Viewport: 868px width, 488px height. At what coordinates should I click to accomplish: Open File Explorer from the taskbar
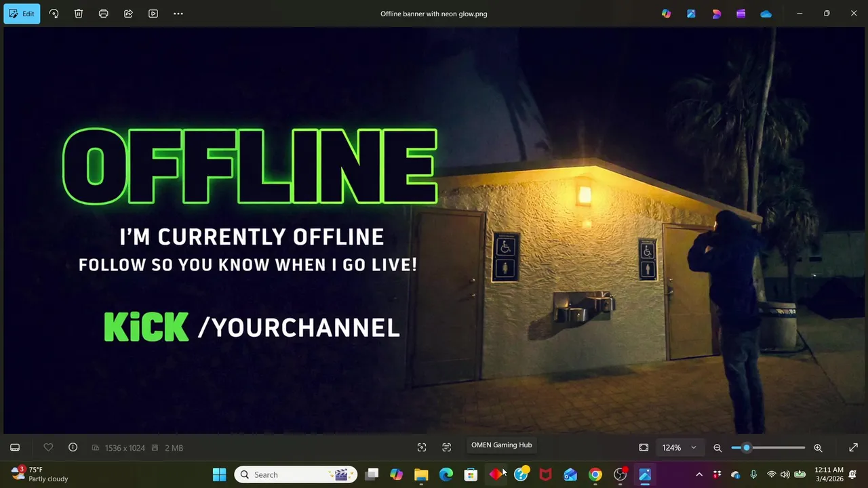[421, 474]
